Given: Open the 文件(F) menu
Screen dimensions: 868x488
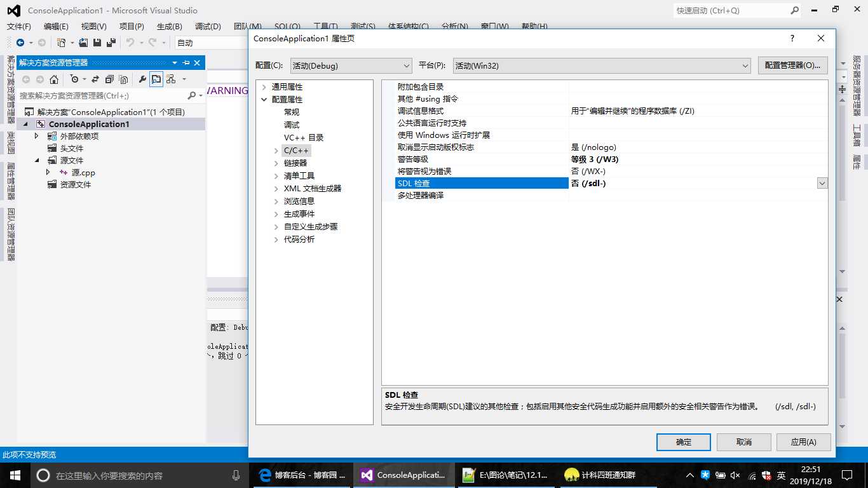Looking at the screenshot, I should [19, 26].
